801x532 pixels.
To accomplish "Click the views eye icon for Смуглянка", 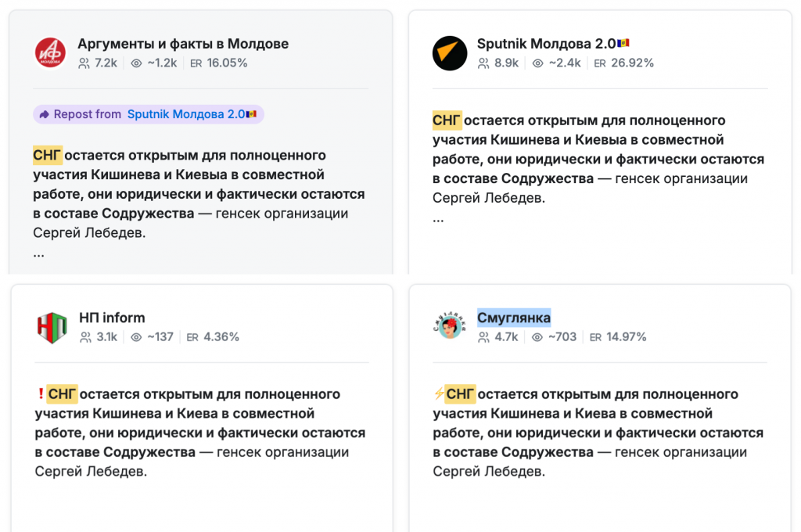I will (x=537, y=337).
